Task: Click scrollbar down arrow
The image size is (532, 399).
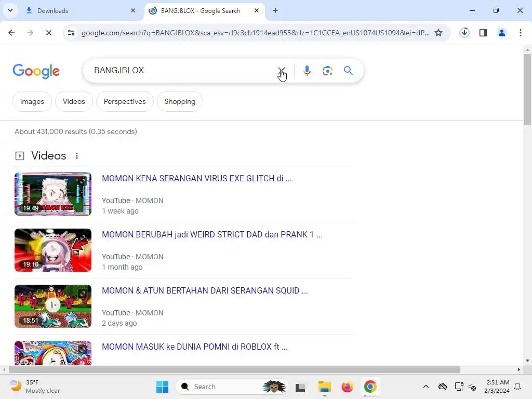Action: pyautogui.click(x=527, y=361)
